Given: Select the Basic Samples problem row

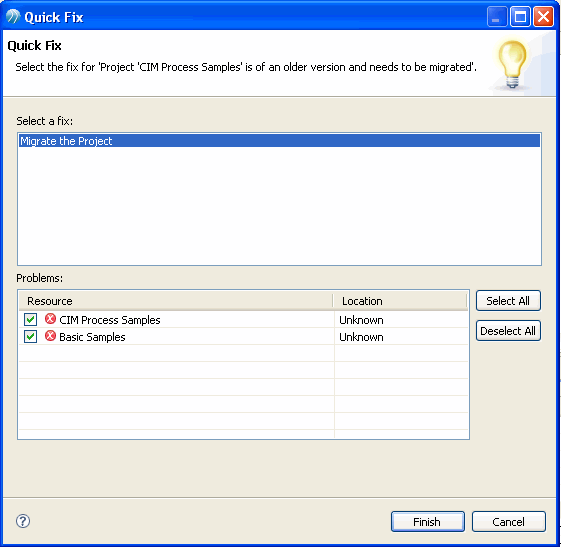Looking at the screenshot, I should pos(243,337).
